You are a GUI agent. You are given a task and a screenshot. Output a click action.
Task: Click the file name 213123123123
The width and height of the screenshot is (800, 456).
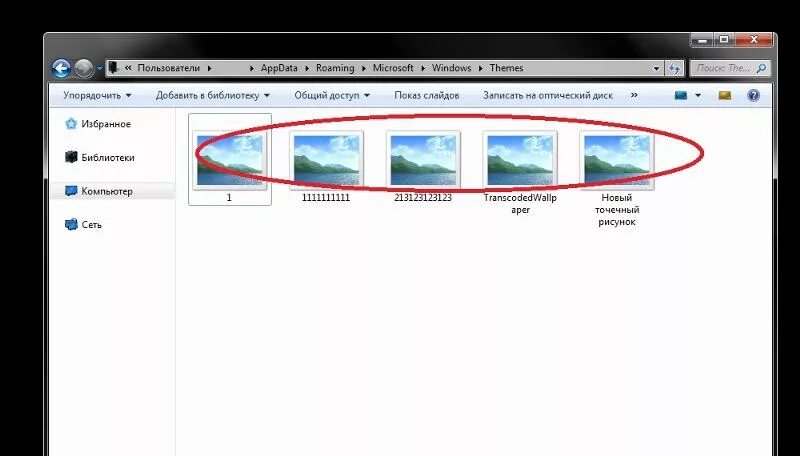422,198
